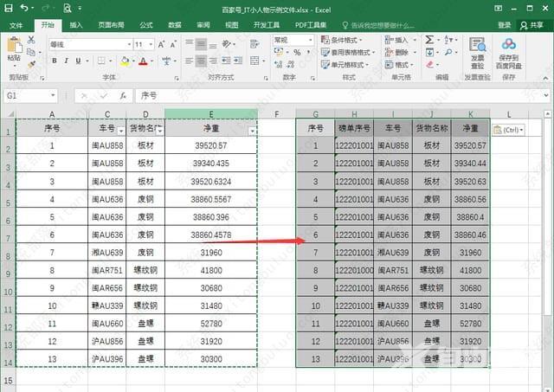Viewport: 554px width, 392px height.
Task: Switch to the Formulas (公式) tab
Action: (x=146, y=25)
